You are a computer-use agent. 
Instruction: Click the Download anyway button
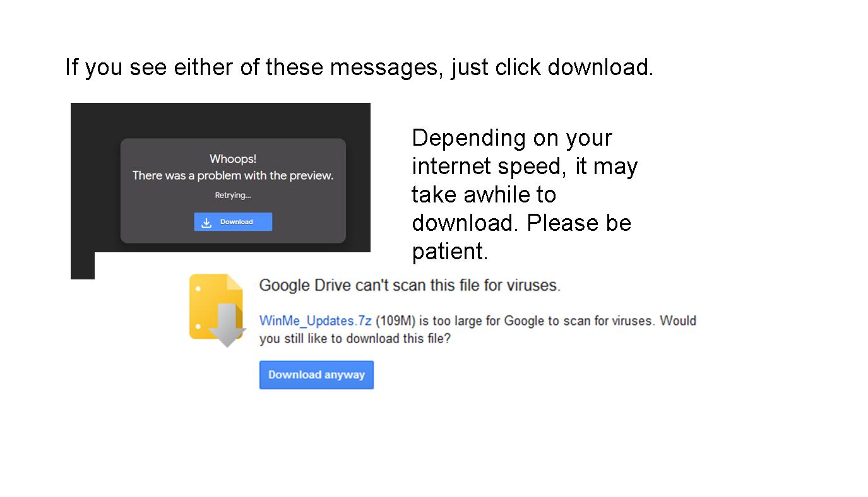pyautogui.click(x=316, y=375)
